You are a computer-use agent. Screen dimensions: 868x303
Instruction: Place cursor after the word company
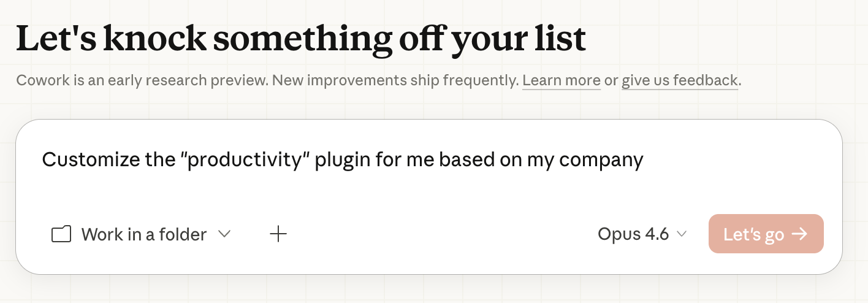(x=644, y=160)
